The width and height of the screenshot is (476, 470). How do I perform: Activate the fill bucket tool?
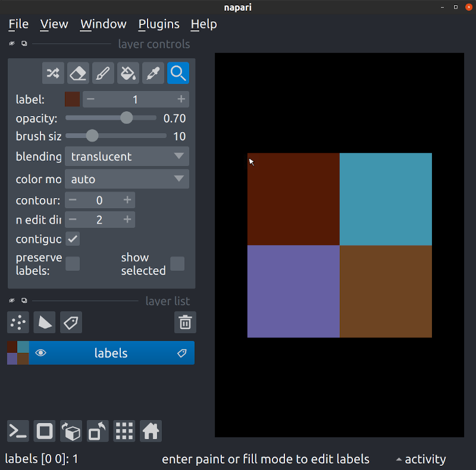128,73
